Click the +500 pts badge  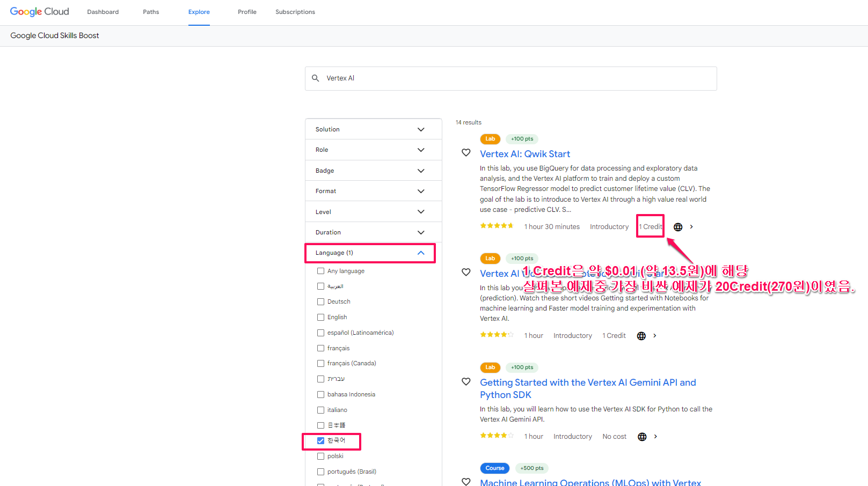pos(532,468)
